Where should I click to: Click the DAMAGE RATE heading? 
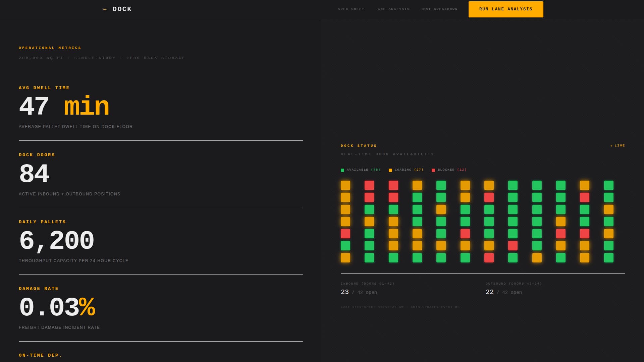[x=39, y=289]
